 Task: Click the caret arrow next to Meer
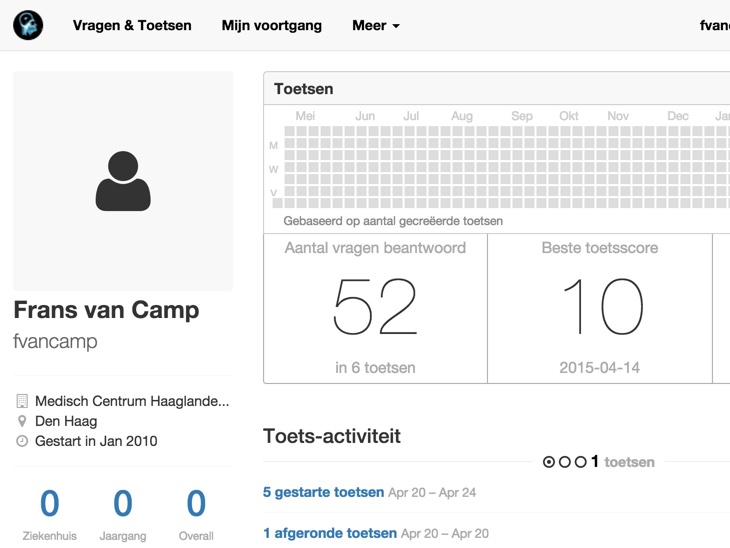pos(396,27)
